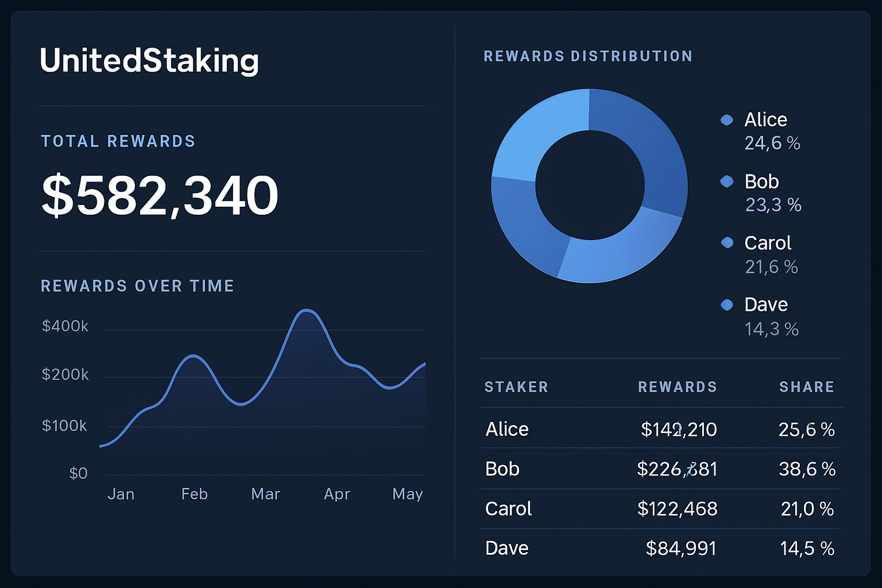Click the Alice legend marker icon

[727, 119]
